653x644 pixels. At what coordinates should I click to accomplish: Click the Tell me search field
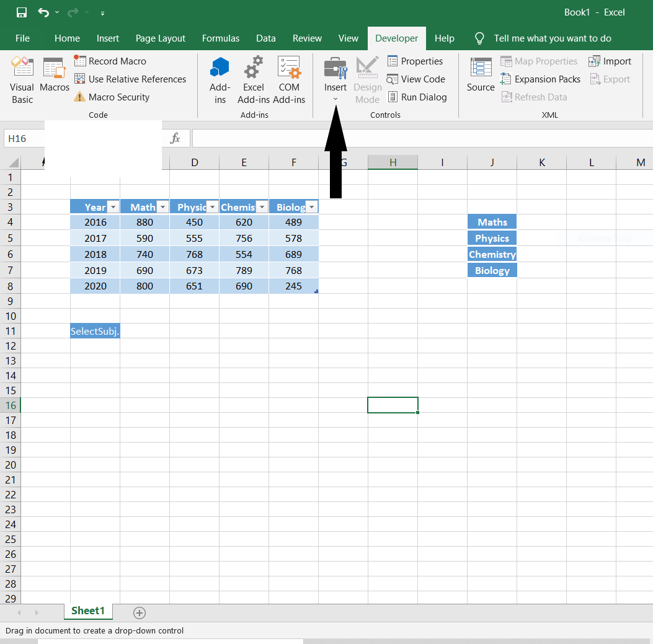[x=552, y=38]
